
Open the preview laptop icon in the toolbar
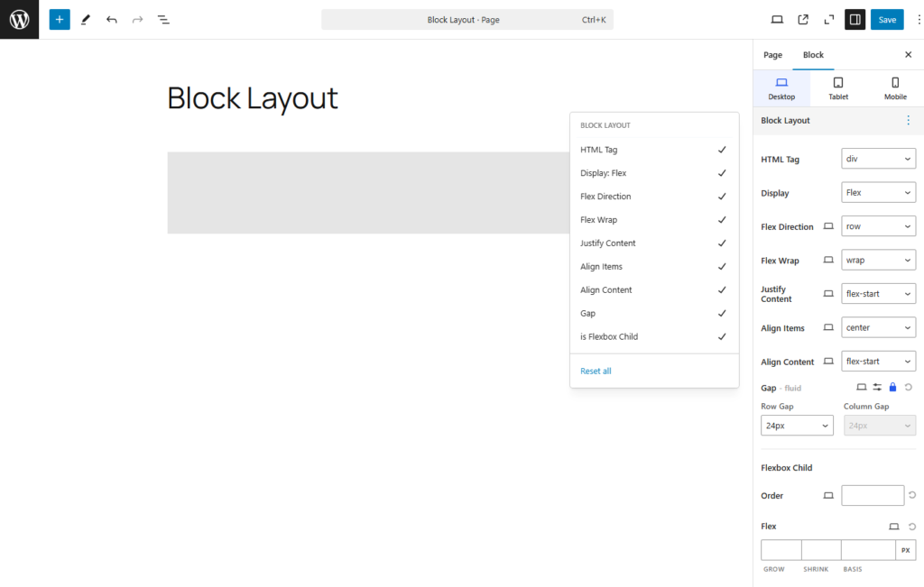click(778, 19)
